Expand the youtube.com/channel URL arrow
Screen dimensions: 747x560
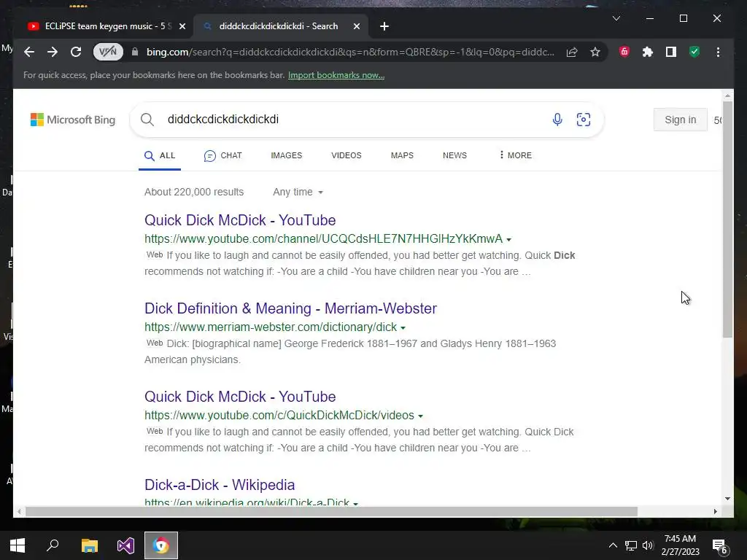(508, 239)
